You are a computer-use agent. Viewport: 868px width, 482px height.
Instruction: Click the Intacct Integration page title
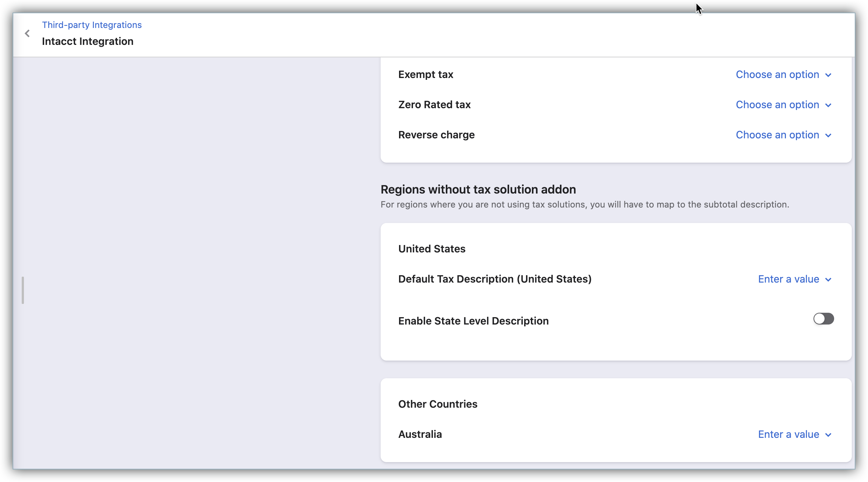pyautogui.click(x=88, y=41)
